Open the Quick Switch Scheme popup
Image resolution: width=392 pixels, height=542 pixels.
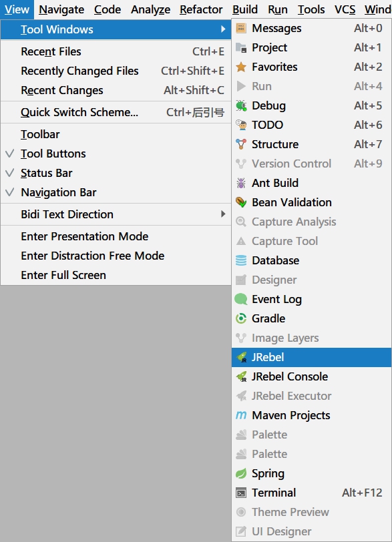pos(116,112)
